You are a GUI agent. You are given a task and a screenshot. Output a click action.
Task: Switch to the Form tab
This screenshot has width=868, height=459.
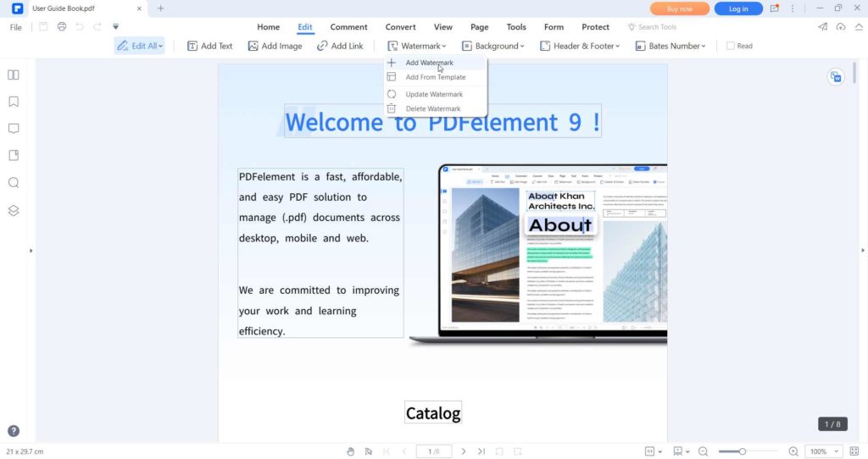coord(554,26)
